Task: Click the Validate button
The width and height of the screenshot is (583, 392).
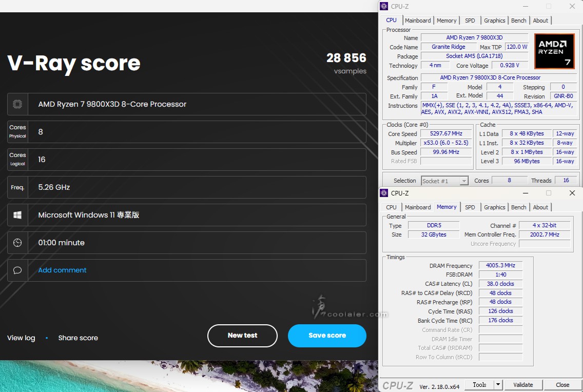Action: (522, 385)
